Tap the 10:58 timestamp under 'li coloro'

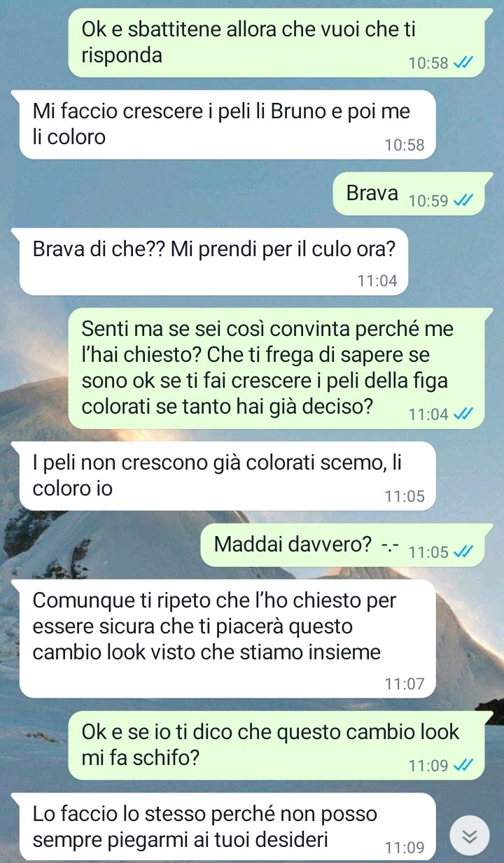[405, 146]
